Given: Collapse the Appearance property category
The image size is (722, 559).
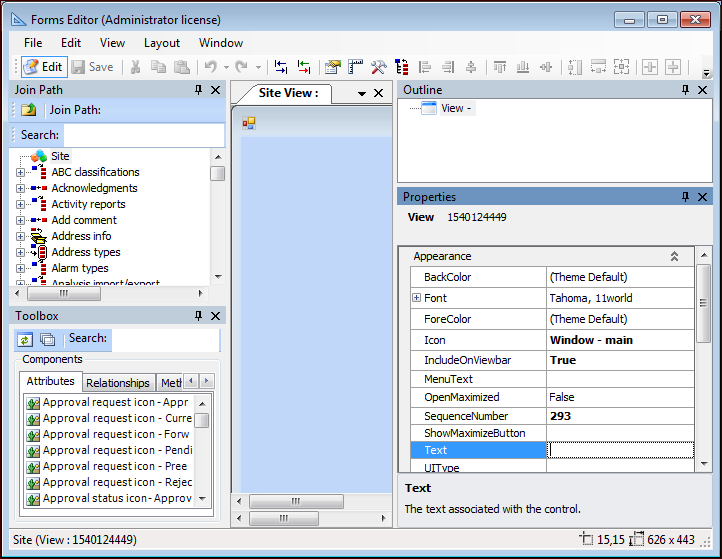Looking at the screenshot, I should tap(674, 256).
